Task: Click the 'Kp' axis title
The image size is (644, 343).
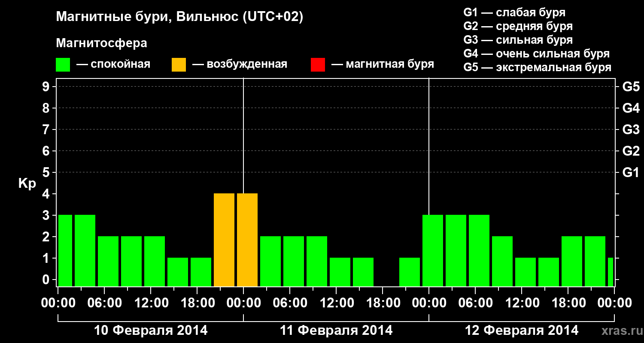Action: point(27,184)
